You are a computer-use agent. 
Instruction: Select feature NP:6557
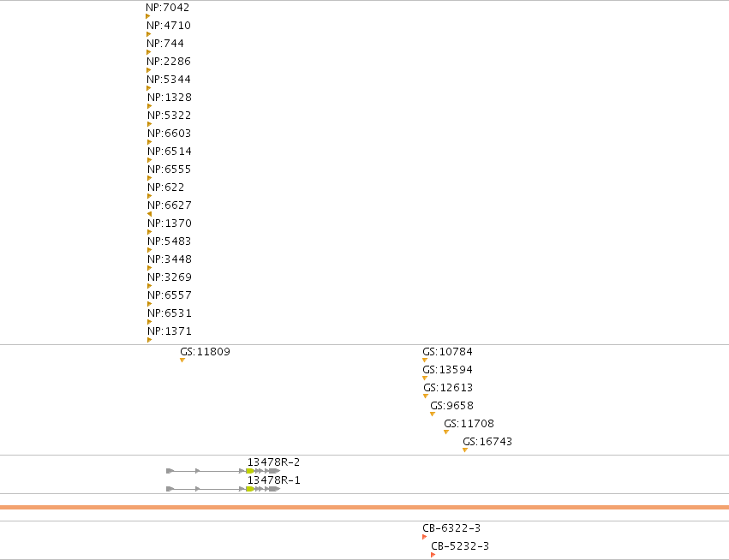[x=170, y=295]
